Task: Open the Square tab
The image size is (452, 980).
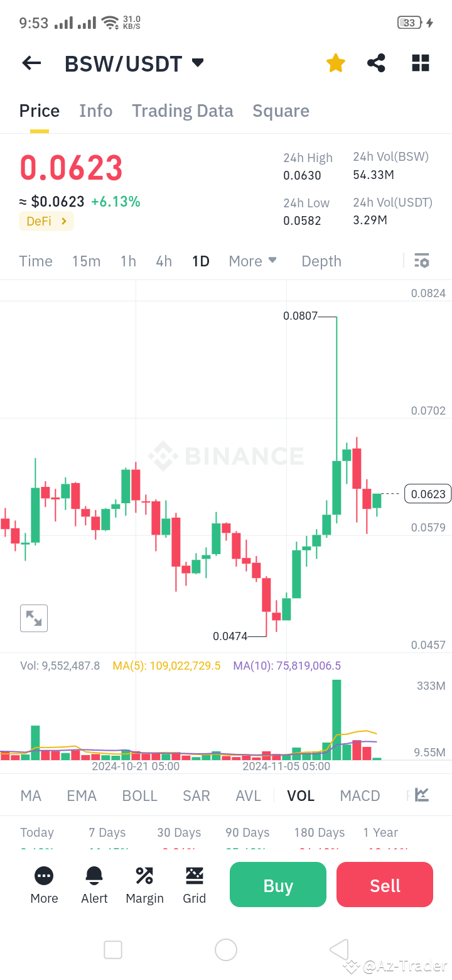Action: 281,111
